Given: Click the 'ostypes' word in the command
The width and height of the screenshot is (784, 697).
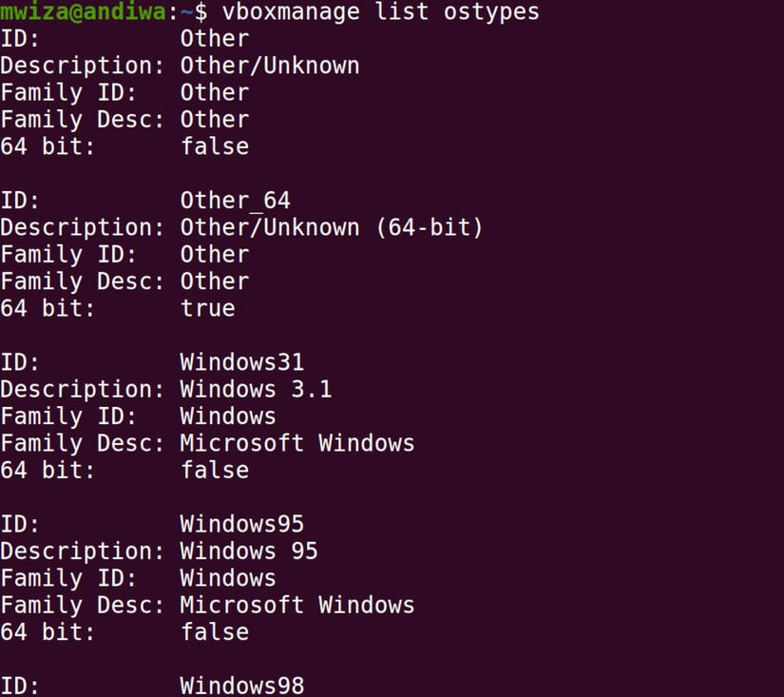Looking at the screenshot, I should point(491,11).
